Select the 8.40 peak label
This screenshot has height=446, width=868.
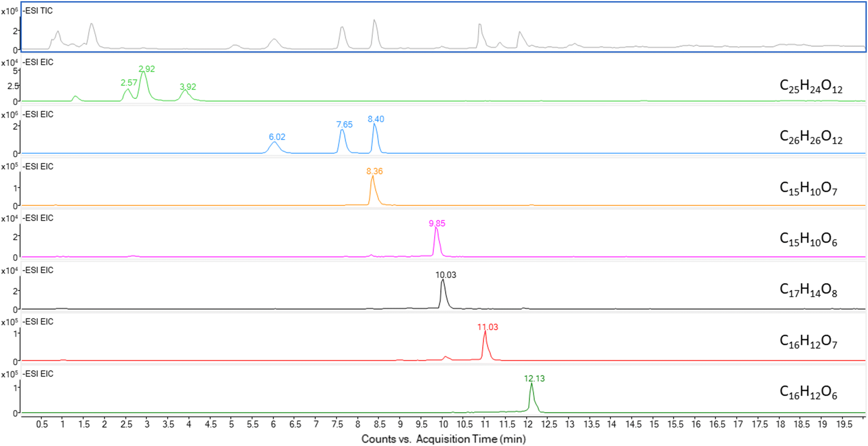coord(376,119)
